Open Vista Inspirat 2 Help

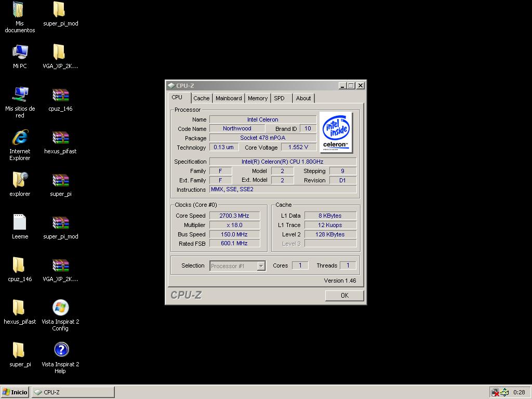click(x=60, y=358)
